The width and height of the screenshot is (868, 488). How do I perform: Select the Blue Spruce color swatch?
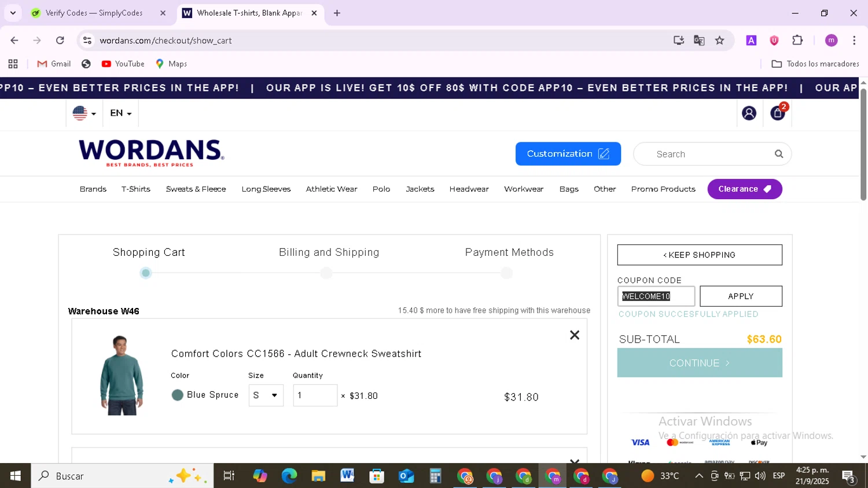pos(178,395)
